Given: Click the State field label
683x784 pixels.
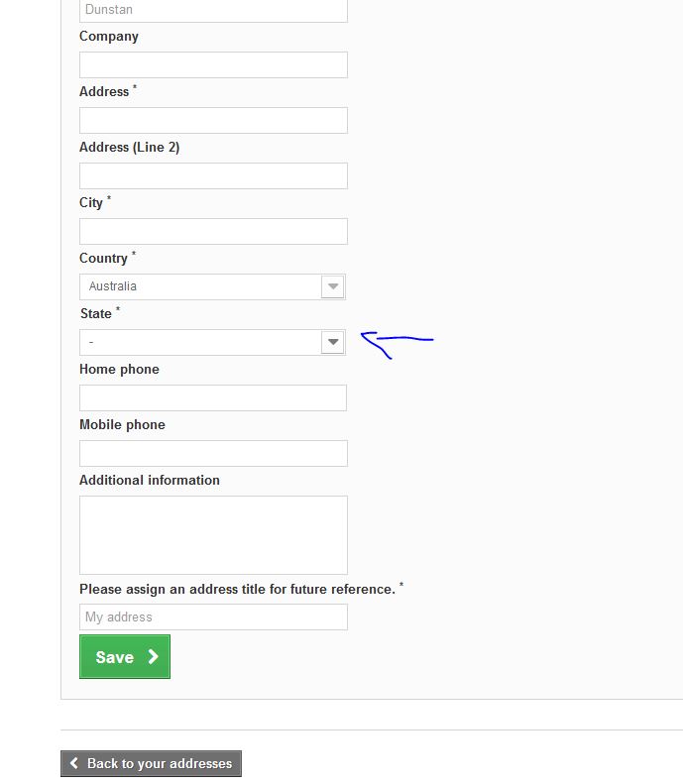Looking at the screenshot, I should tap(96, 313).
